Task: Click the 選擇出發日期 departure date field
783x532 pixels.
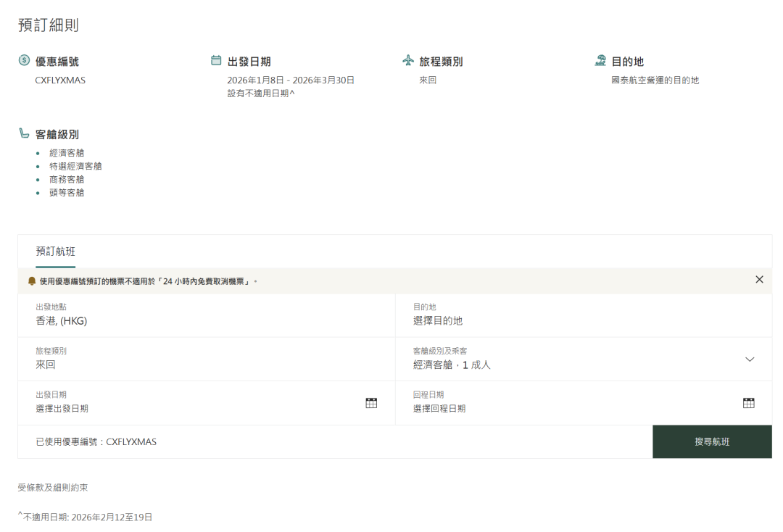Action: pos(62,409)
